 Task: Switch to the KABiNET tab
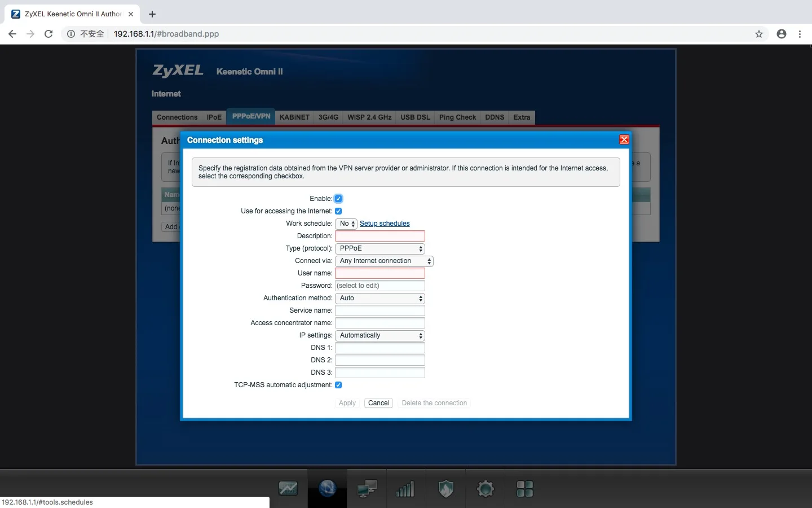click(294, 117)
